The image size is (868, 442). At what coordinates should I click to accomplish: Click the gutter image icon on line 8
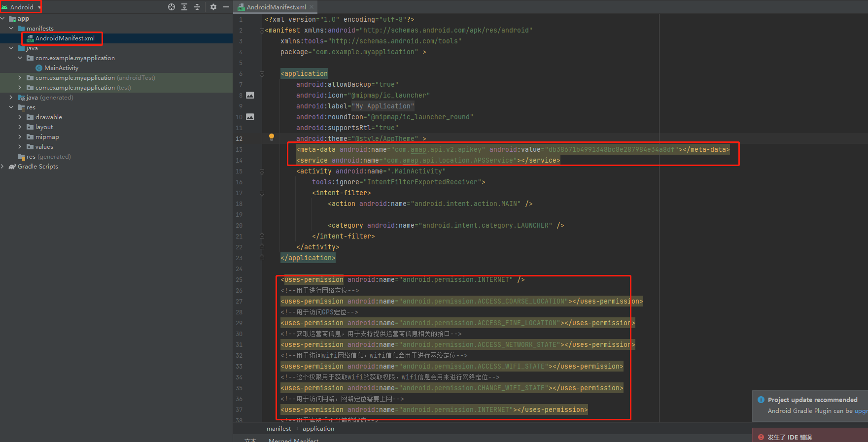[x=250, y=95]
